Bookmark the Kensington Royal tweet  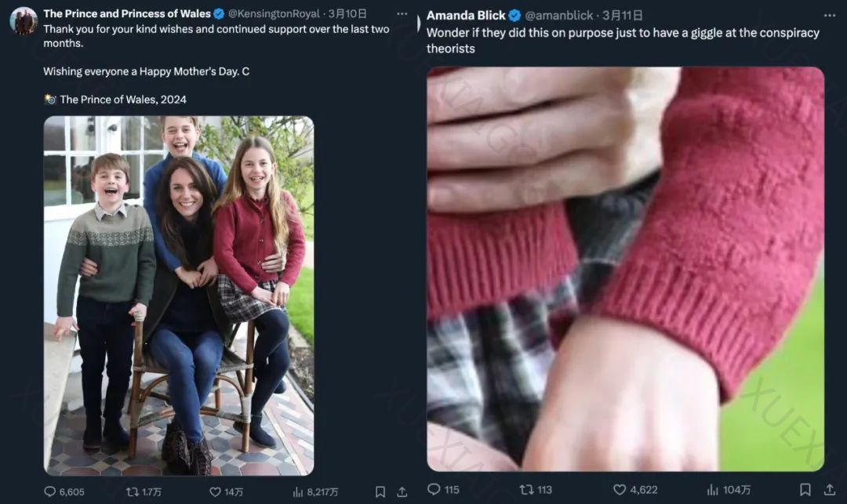click(380, 491)
